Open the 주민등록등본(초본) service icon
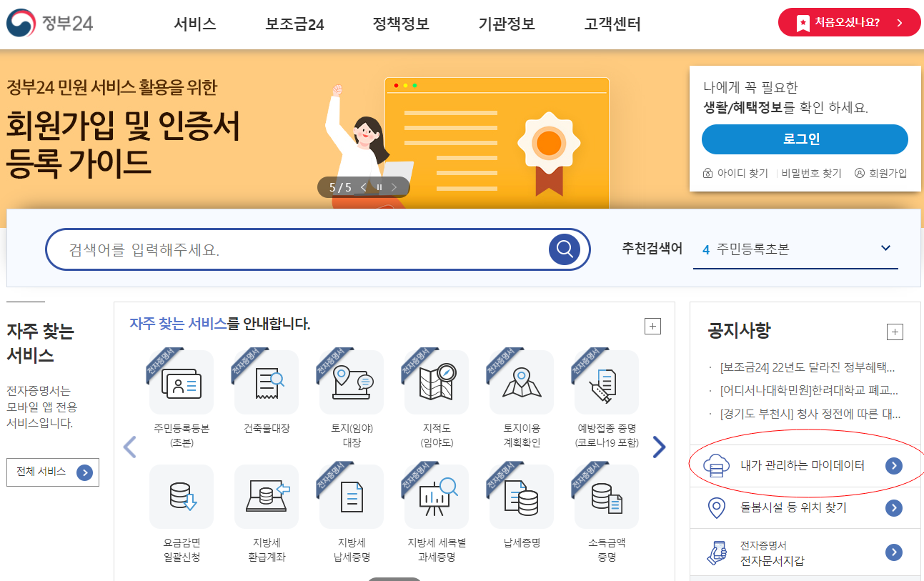Screen dimensions: 924x581 click(x=182, y=382)
